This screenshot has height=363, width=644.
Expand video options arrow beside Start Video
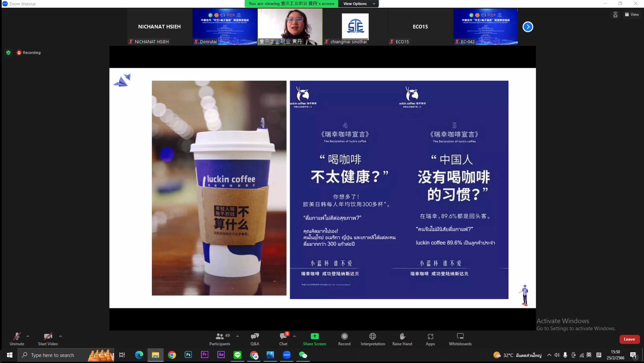tap(61, 336)
